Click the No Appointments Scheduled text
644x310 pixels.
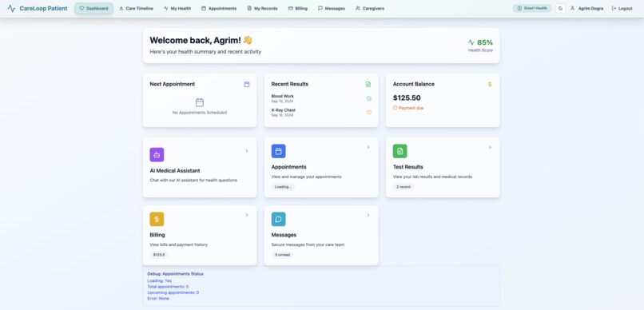click(x=200, y=113)
